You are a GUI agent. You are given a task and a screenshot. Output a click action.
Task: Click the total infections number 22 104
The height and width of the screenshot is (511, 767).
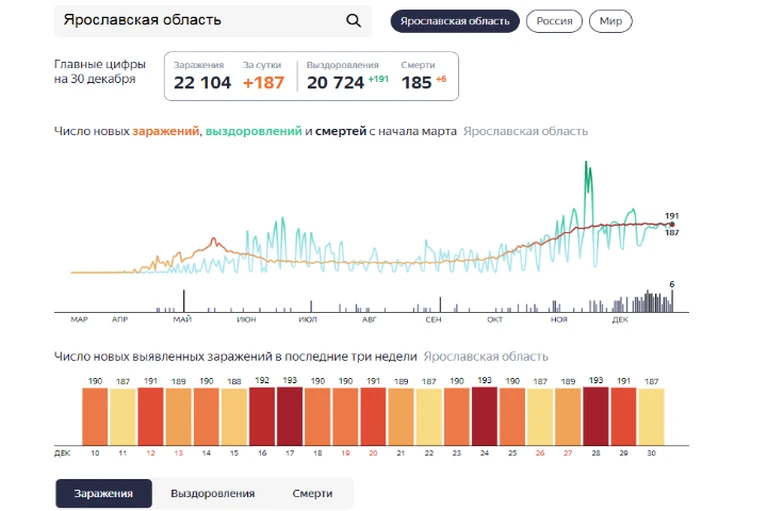[x=202, y=83]
